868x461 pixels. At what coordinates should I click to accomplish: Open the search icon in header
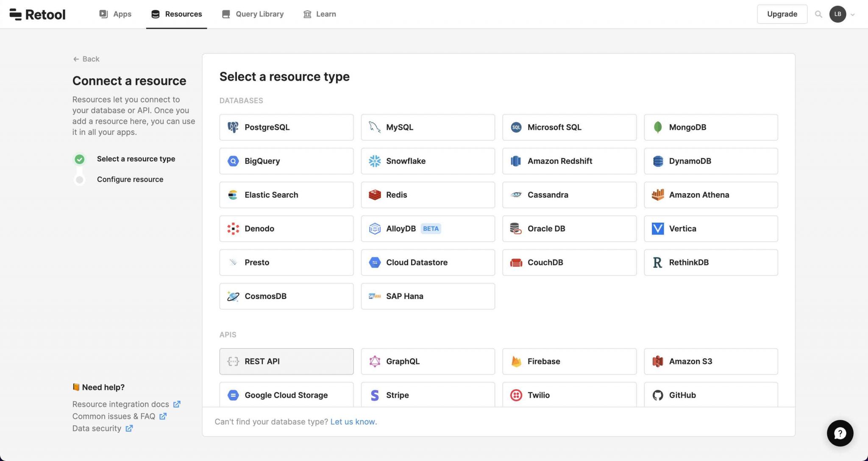pos(819,14)
